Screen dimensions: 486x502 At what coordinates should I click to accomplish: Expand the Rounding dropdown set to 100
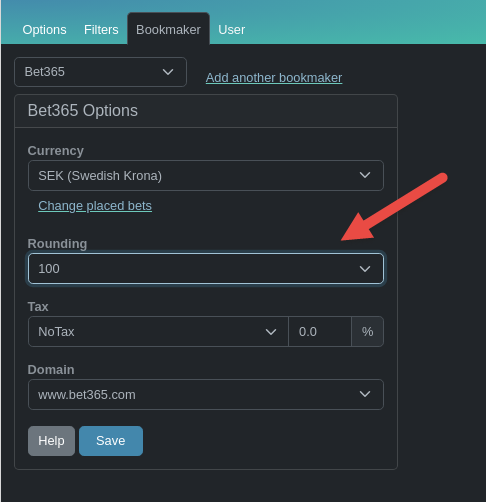pos(206,269)
